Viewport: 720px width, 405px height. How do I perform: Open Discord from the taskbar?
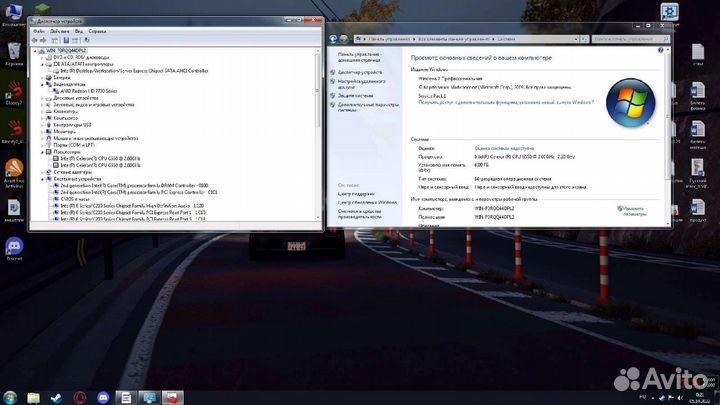pyautogui.click(x=101, y=397)
